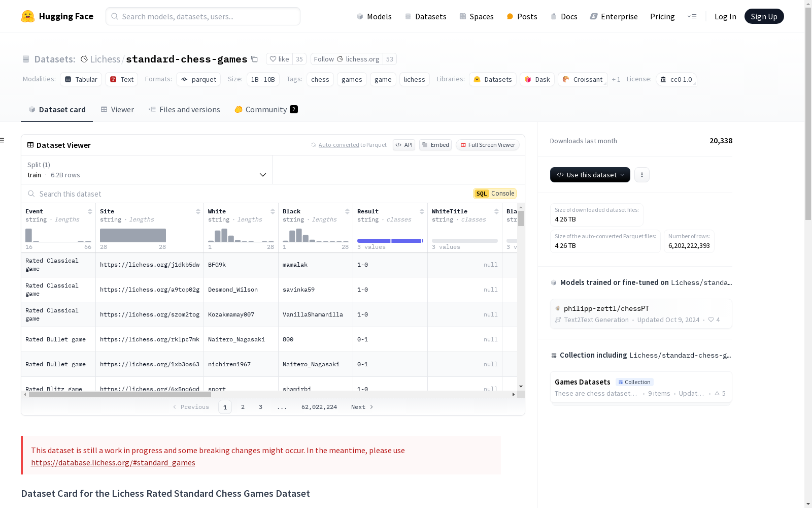This screenshot has height=508, width=812.
Task: Click the Text modality tag
Action: (x=122, y=79)
